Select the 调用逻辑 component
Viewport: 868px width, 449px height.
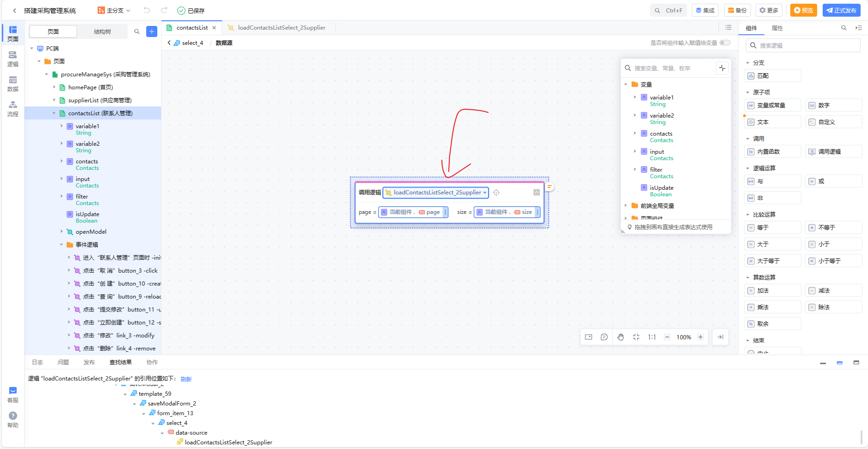(x=834, y=151)
